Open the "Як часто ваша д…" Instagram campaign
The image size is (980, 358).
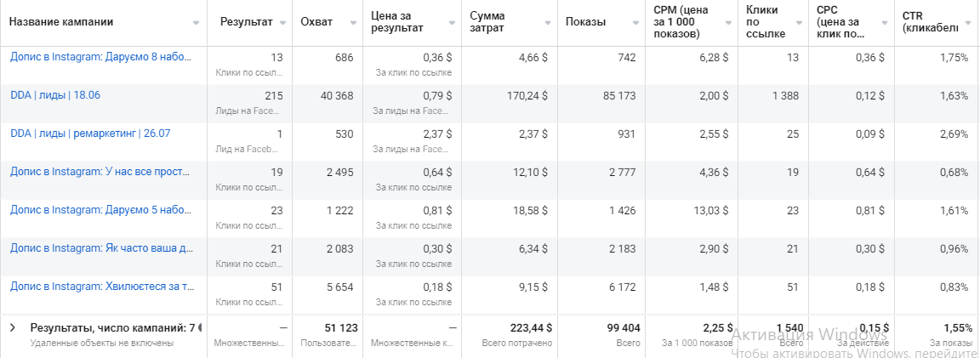click(x=100, y=248)
